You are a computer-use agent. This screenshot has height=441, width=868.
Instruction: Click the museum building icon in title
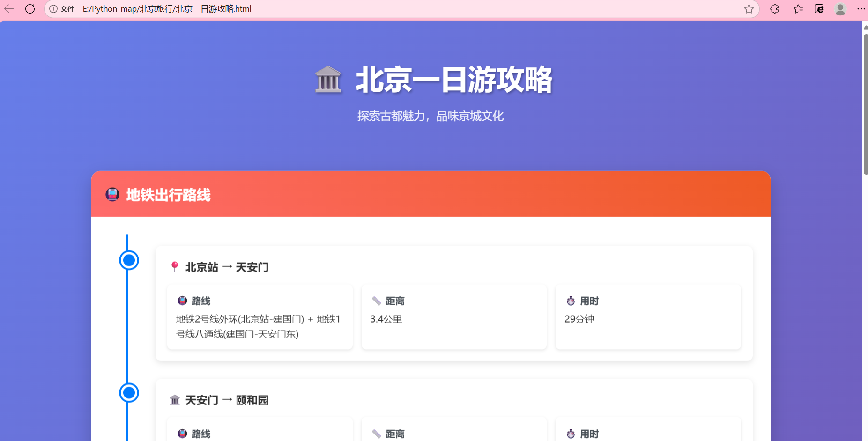328,80
